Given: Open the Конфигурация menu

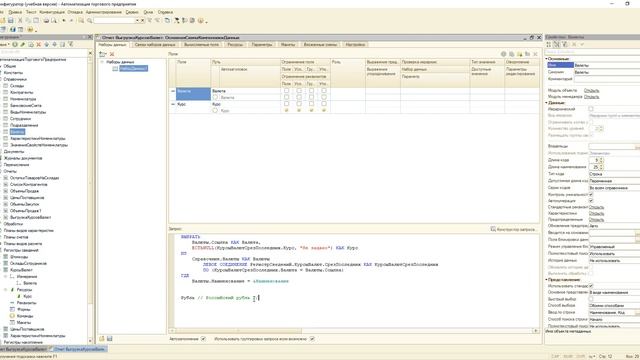Looking at the screenshot, I should [x=52, y=12].
